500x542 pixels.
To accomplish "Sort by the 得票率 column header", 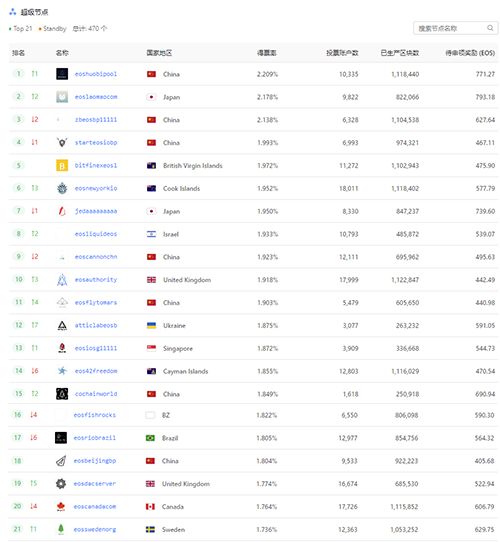I will tap(267, 53).
